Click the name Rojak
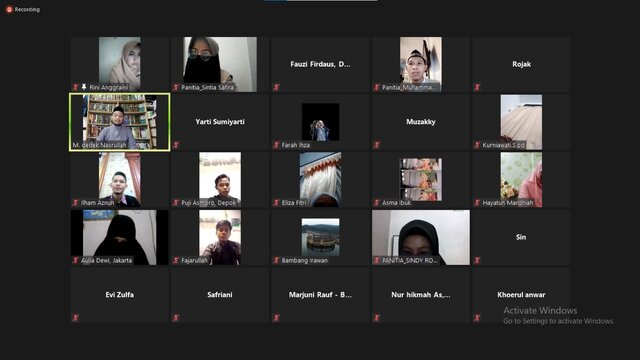The image size is (640, 360). (521, 64)
